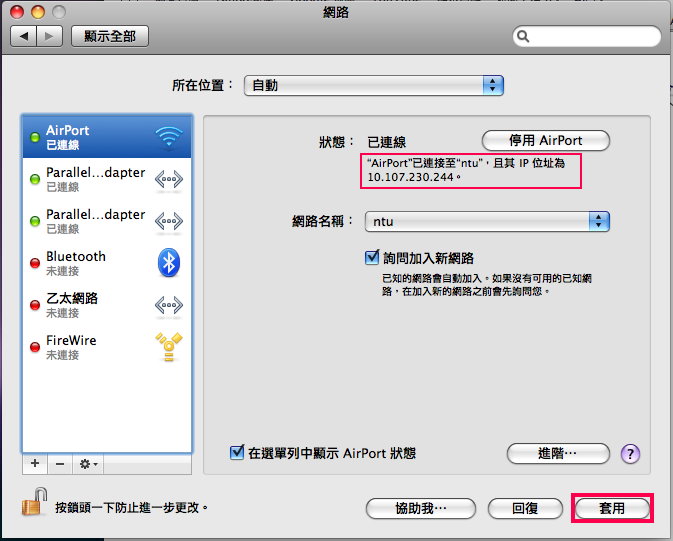Image resolution: width=673 pixels, height=541 pixels.
Task: Click the FireWire icon in service list
Action: (168, 347)
